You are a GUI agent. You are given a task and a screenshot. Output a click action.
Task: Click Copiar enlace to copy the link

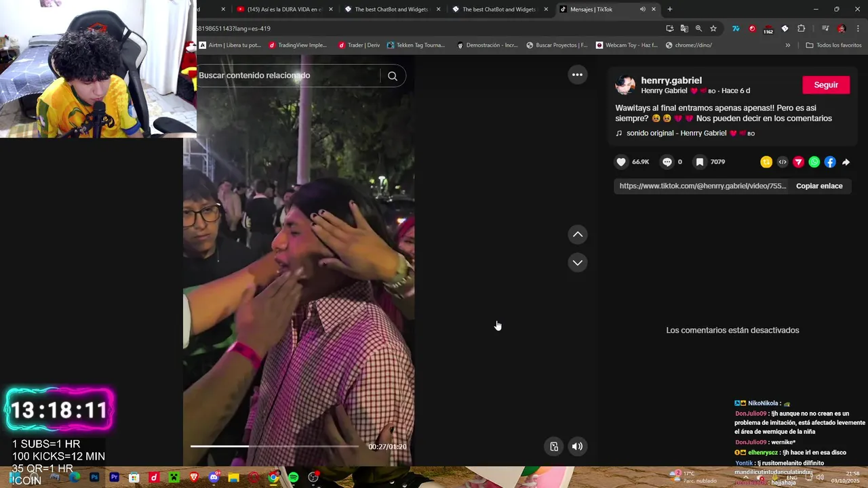(819, 186)
